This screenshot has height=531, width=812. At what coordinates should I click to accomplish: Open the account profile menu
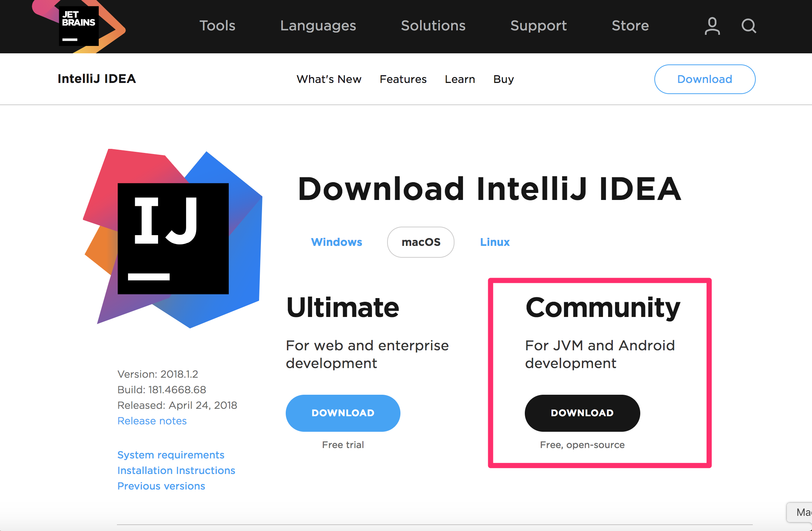click(x=712, y=26)
